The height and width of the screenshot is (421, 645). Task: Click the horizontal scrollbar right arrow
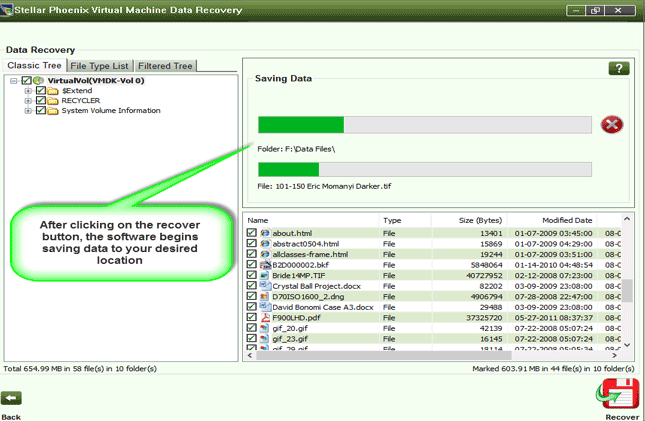point(615,355)
